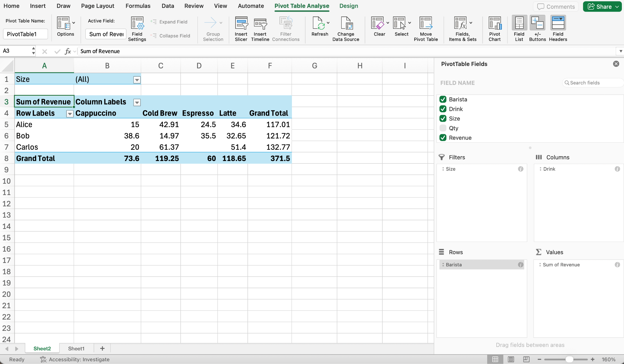
Task: Click info icon for Barista row field
Action: (x=521, y=265)
